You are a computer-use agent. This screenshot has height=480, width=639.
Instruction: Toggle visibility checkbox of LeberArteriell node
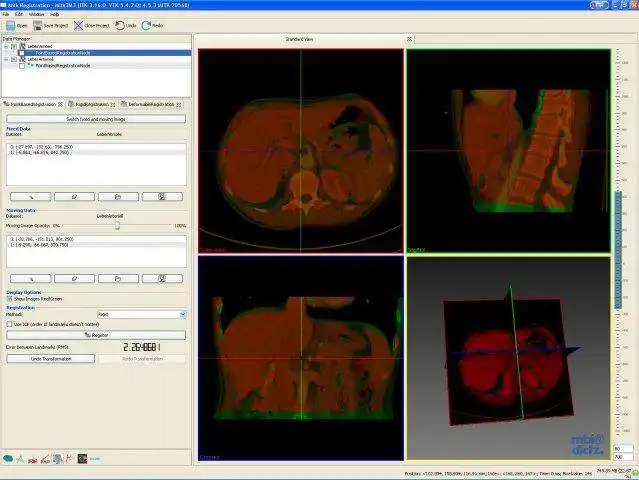pyautogui.click(x=14, y=59)
